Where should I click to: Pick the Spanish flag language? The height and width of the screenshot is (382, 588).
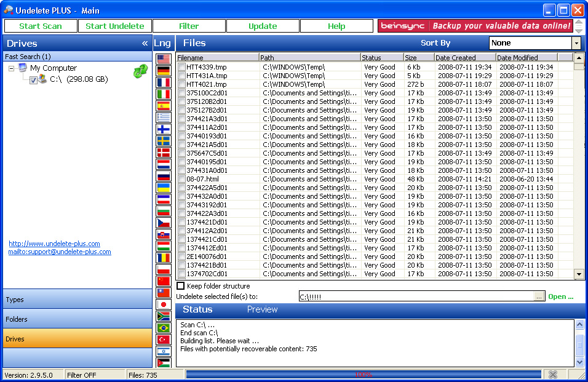coord(164,106)
